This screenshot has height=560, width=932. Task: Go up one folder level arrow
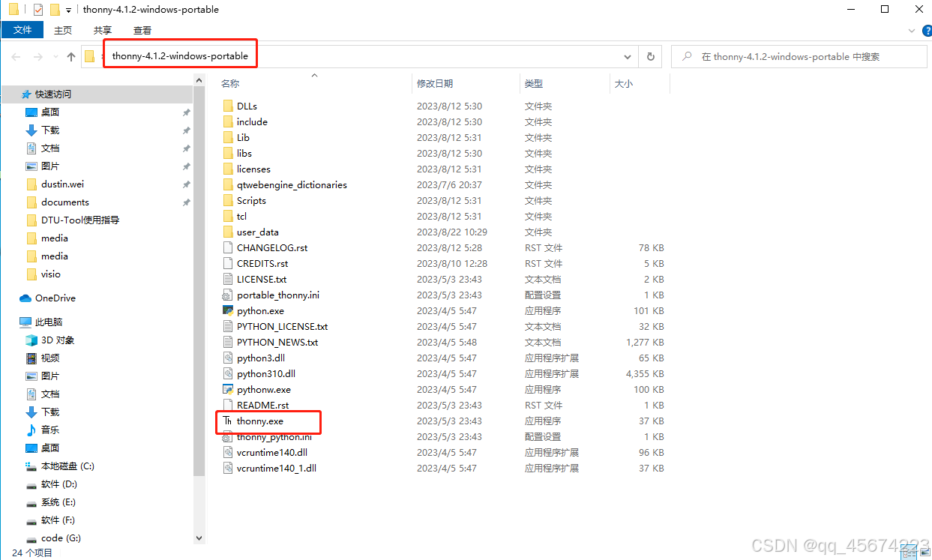(x=71, y=56)
